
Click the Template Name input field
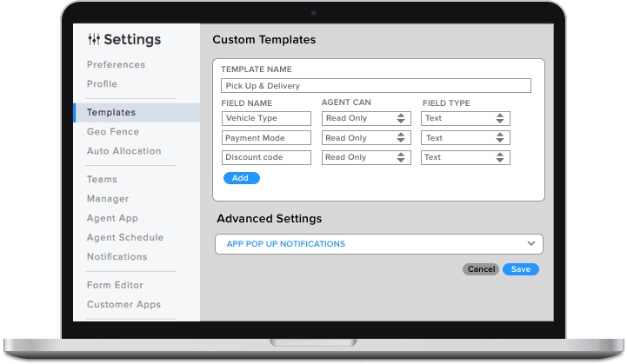pyautogui.click(x=376, y=86)
